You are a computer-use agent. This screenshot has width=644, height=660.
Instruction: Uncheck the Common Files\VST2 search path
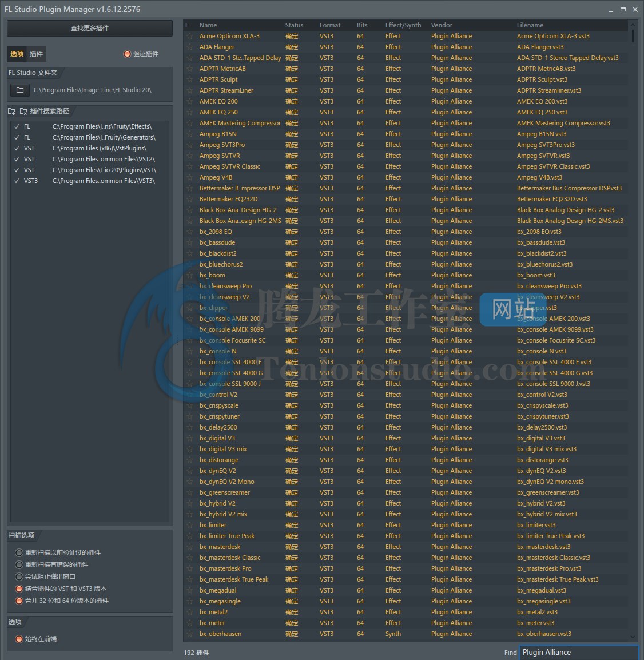pos(17,159)
